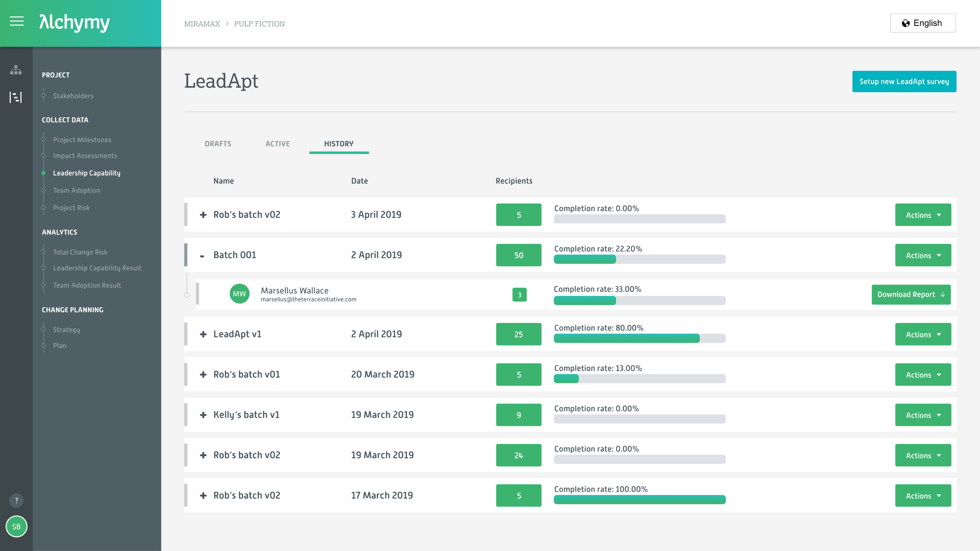This screenshot has width=980, height=551.
Task: Toggle the Team Adoption milestone marker
Action: pyautogui.click(x=43, y=190)
